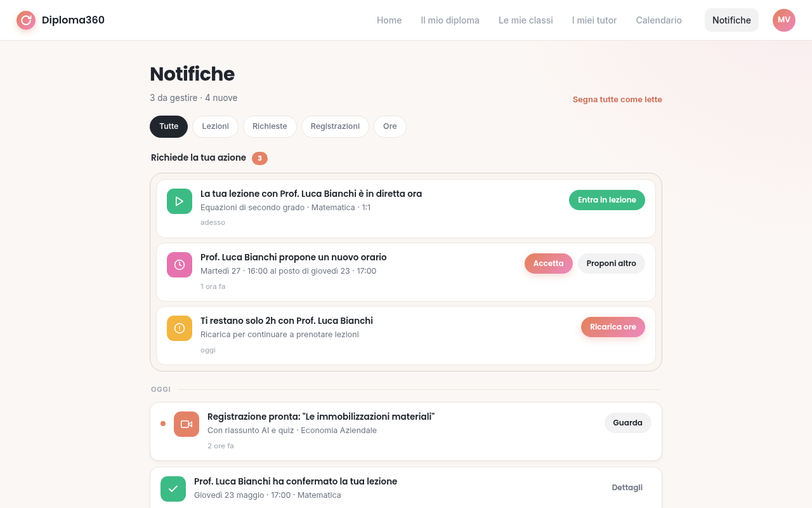
Task: Open the MV user avatar
Action: (x=784, y=20)
